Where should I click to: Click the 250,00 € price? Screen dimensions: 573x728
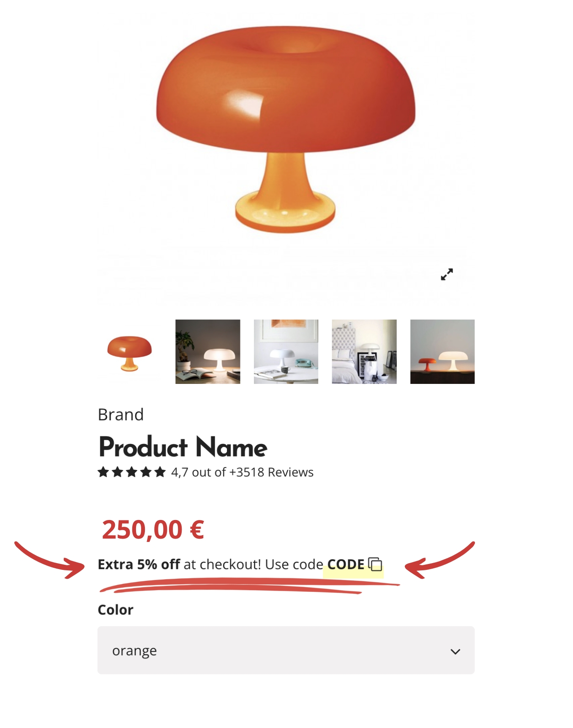153,530
